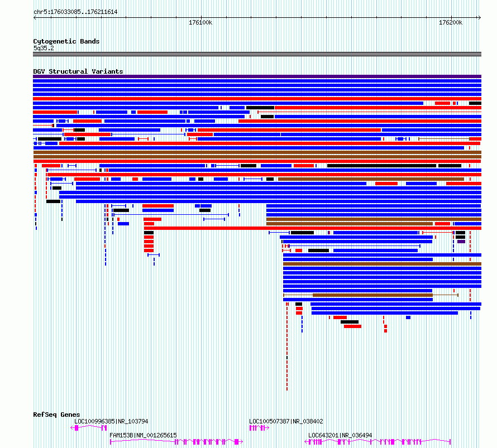Click the topmost purple full-width variant bar

point(257,76)
